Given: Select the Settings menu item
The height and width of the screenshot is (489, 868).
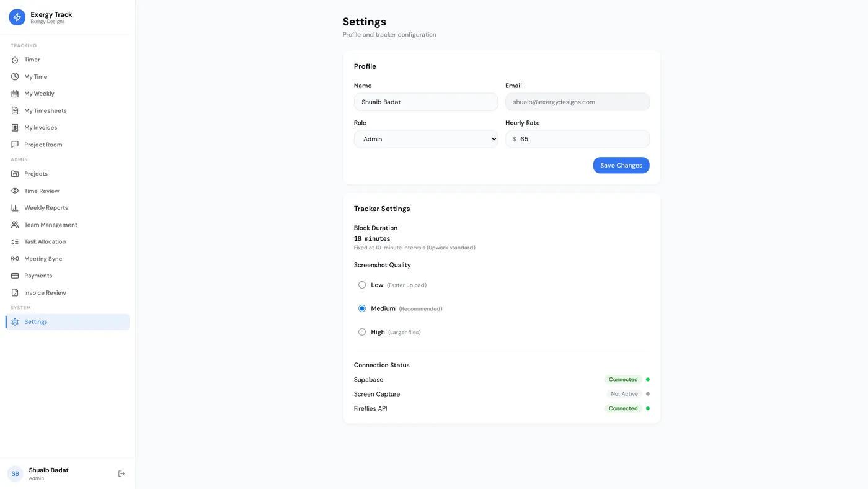Looking at the screenshot, I should (68, 322).
